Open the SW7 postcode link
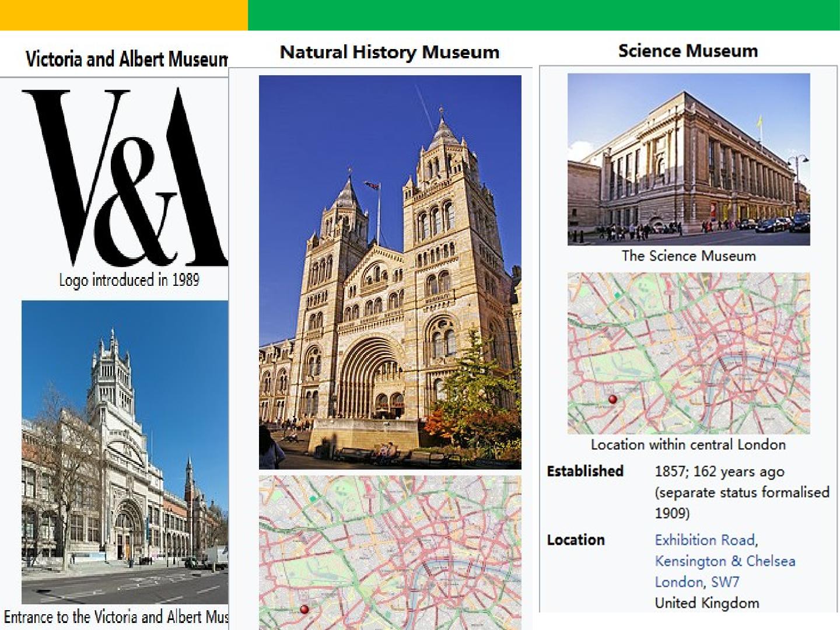 click(725, 582)
